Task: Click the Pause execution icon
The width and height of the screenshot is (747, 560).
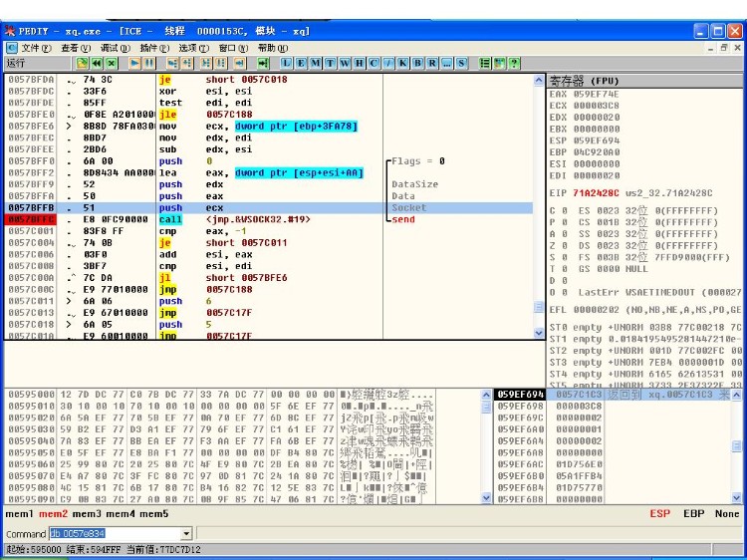Action: click(149, 63)
